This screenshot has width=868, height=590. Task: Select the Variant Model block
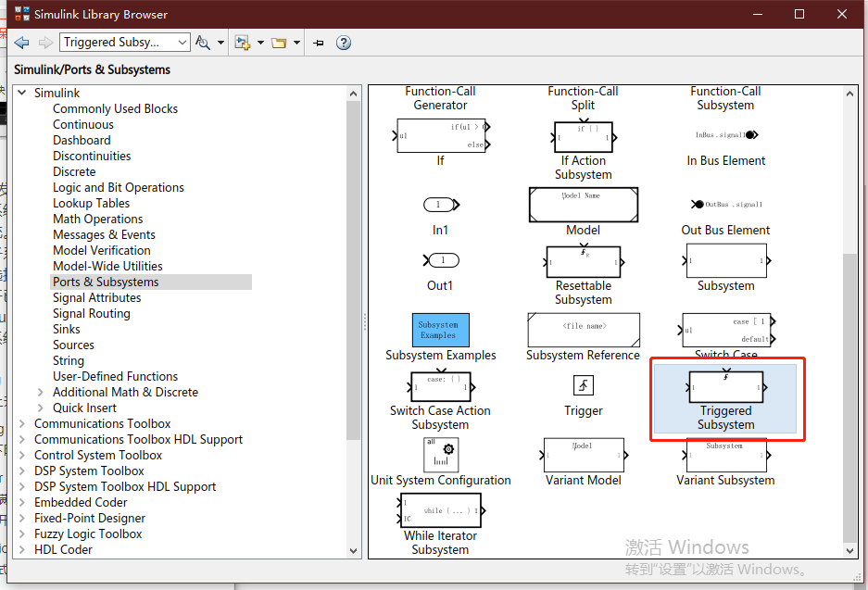pyautogui.click(x=584, y=455)
